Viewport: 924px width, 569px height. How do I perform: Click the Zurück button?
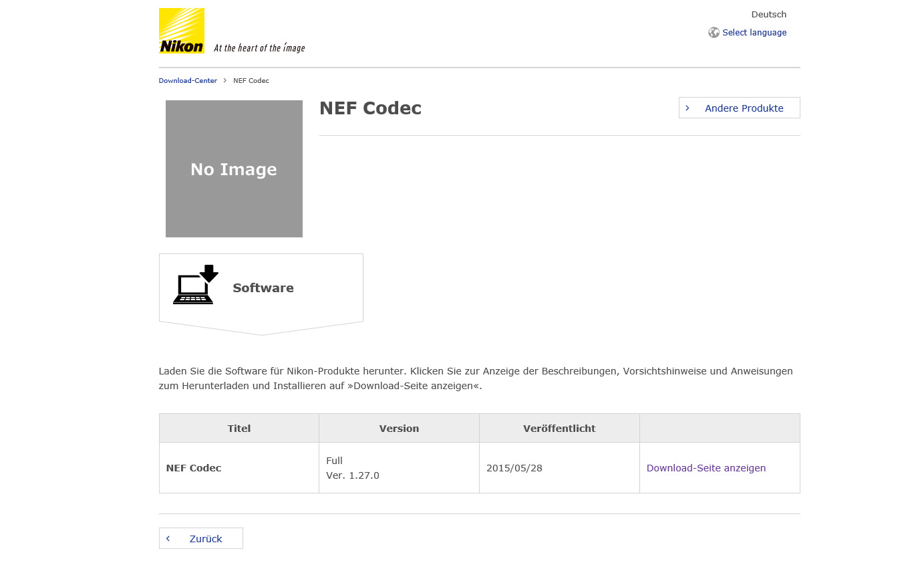click(201, 538)
